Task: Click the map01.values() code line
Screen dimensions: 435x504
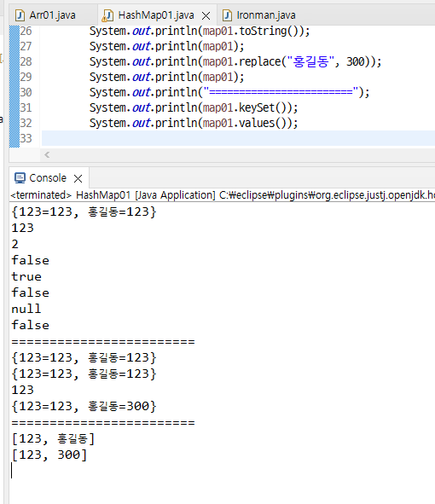Action: [194, 123]
